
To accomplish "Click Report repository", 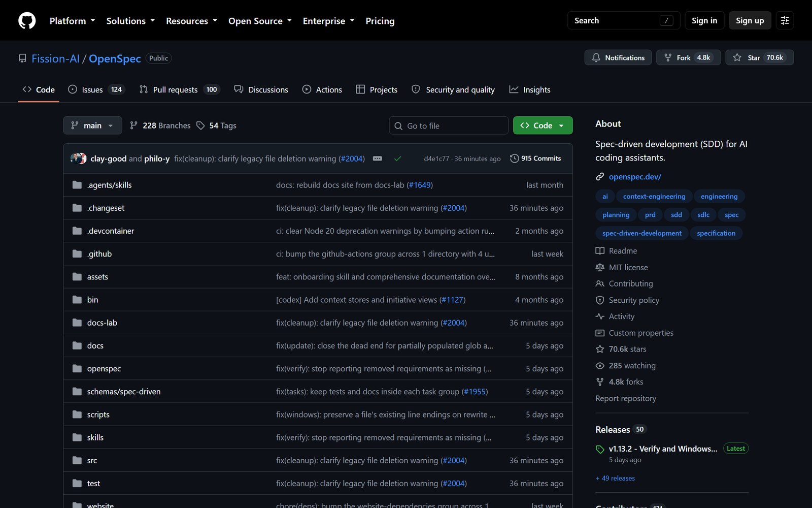I will click(626, 398).
